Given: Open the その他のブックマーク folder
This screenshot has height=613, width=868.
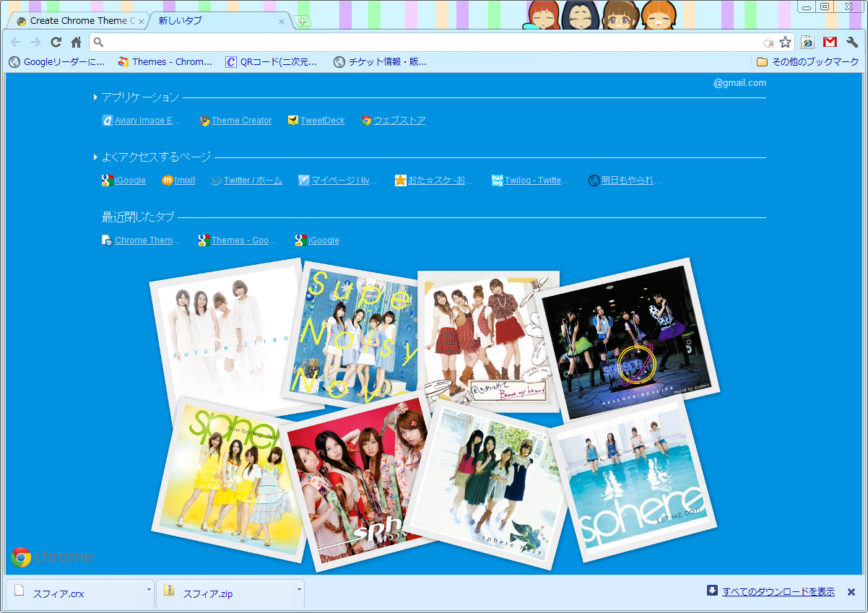Looking at the screenshot, I should [x=807, y=62].
